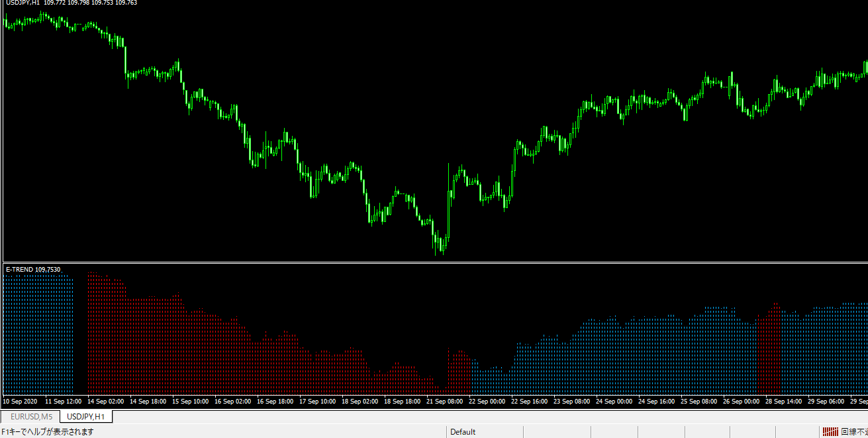Click the '14 Sep 18:00' time axis label
The image size is (868, 438).
pyautogui.click(x=148, y=402)
